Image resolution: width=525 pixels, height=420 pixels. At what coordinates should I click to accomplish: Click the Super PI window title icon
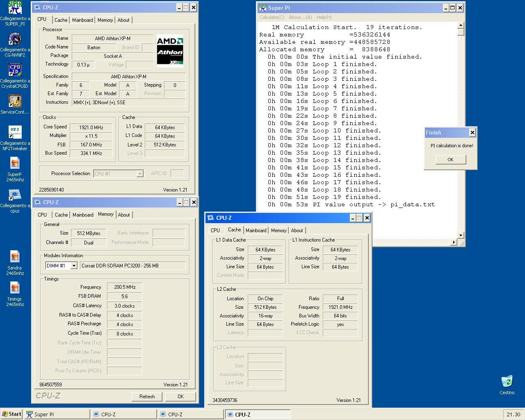[x=263, y=8]
